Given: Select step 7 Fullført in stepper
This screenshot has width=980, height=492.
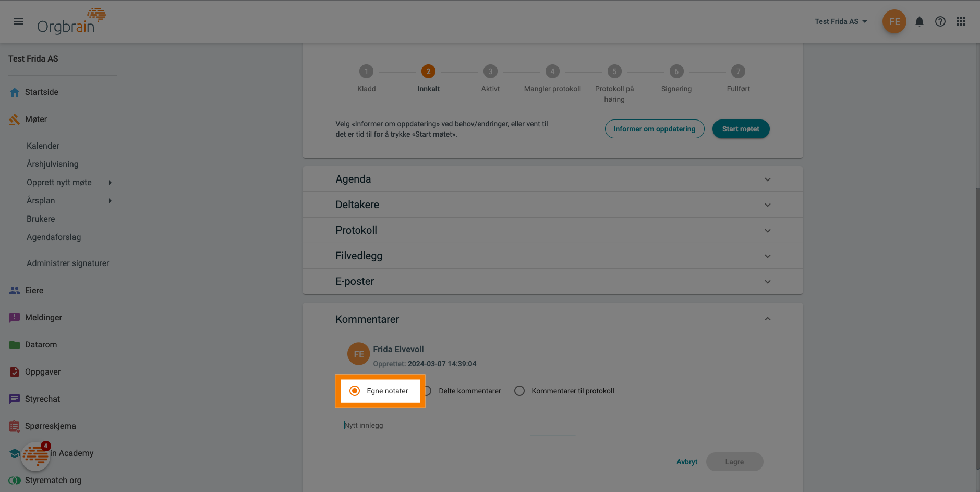Looking at the screenshot, I should (738, 71).
